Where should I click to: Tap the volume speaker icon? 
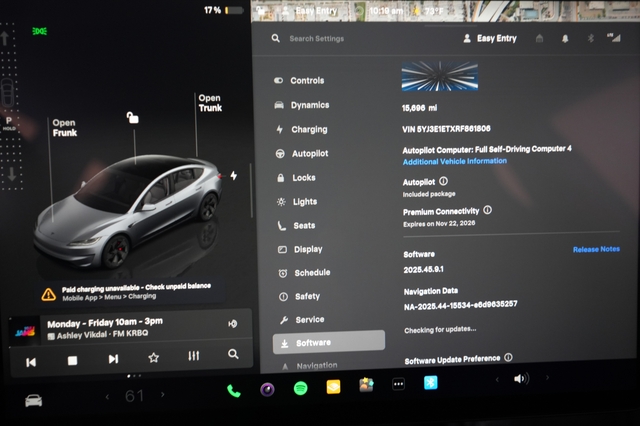point(521,379)
